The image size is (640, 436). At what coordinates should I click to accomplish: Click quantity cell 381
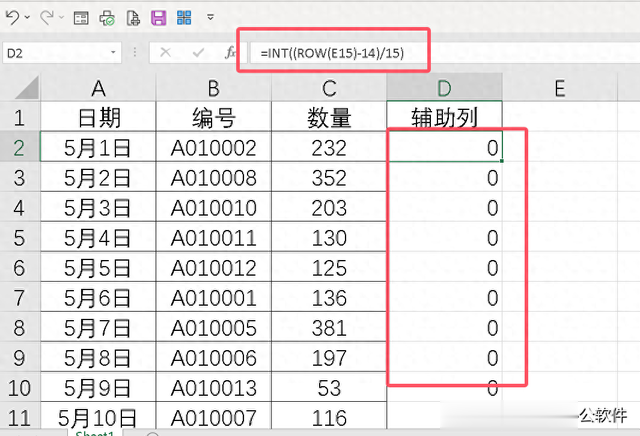pyautogui.click(x=329, y=327)
